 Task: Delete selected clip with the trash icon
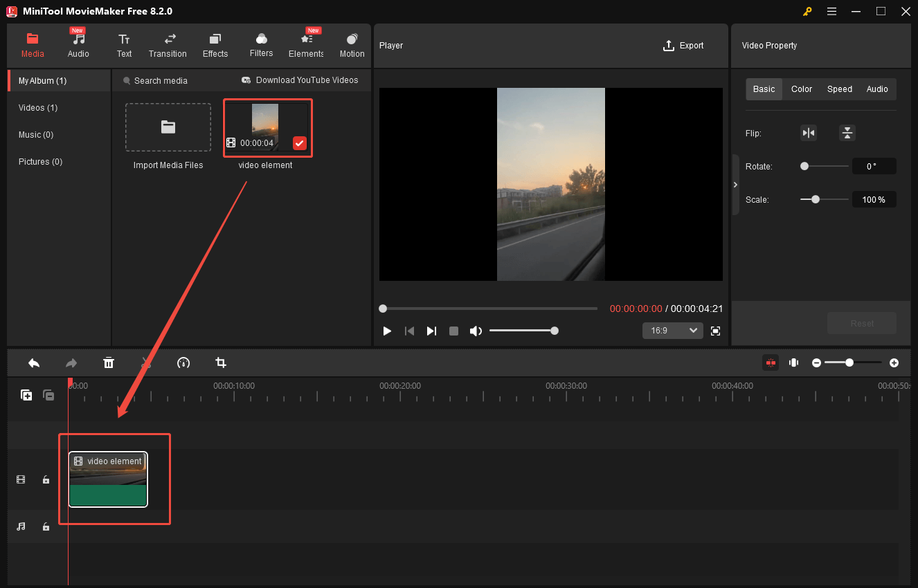109,362
